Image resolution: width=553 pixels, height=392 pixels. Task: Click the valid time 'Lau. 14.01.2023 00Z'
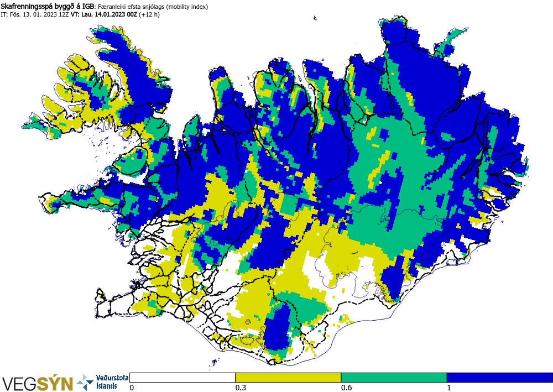(x=109, y=15)
